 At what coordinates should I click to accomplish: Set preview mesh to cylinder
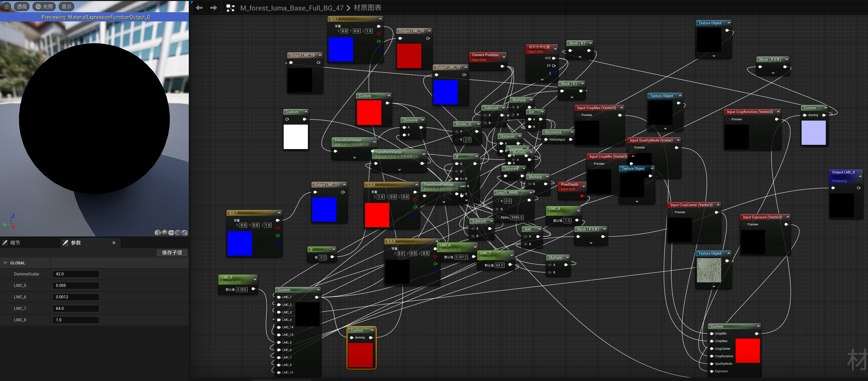[x=158, y=232]
